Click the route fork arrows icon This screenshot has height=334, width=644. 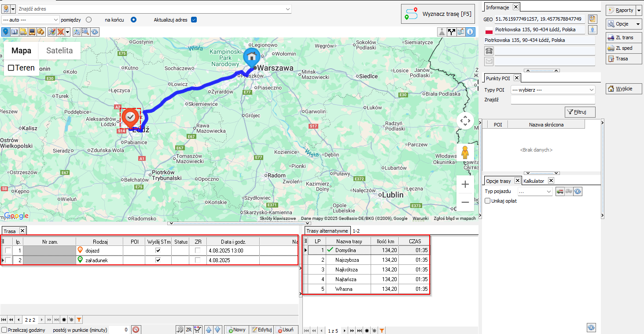(451, 32)
